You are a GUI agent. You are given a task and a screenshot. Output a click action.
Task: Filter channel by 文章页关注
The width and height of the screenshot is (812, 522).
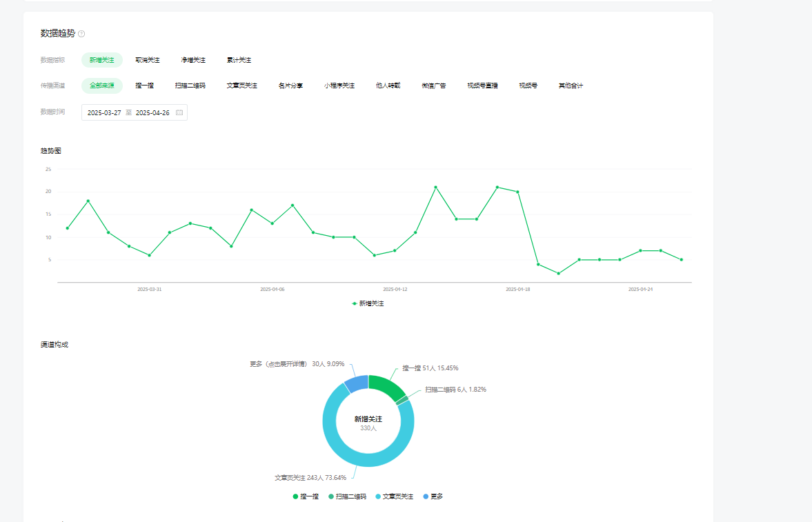pyautogui.click(x=242, y=86)
